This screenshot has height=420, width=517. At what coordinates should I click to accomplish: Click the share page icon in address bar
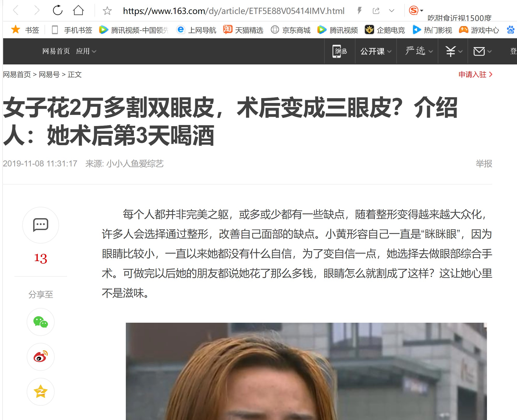[x=376, y=11]
